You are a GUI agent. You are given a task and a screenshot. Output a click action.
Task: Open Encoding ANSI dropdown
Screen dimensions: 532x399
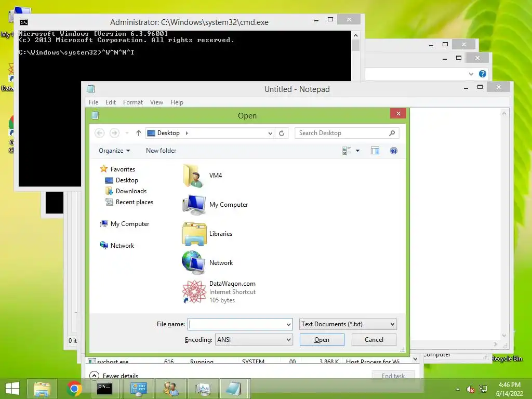[254, 340]
